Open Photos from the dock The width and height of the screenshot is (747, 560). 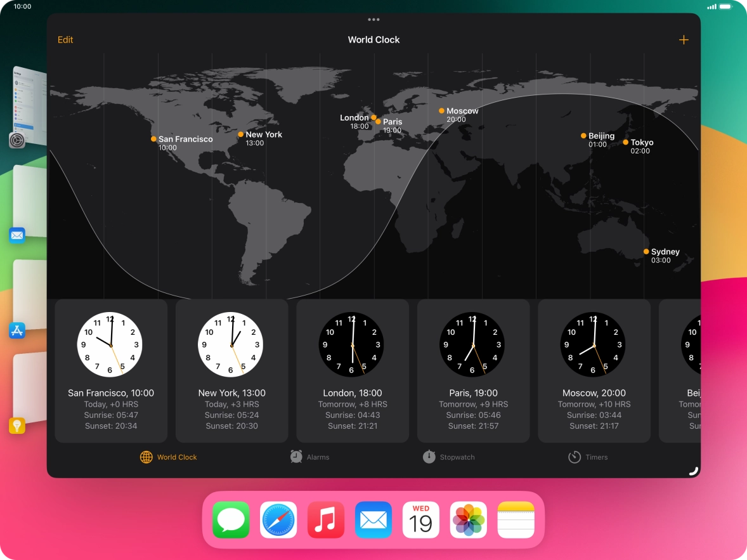(x=468, y=519)
